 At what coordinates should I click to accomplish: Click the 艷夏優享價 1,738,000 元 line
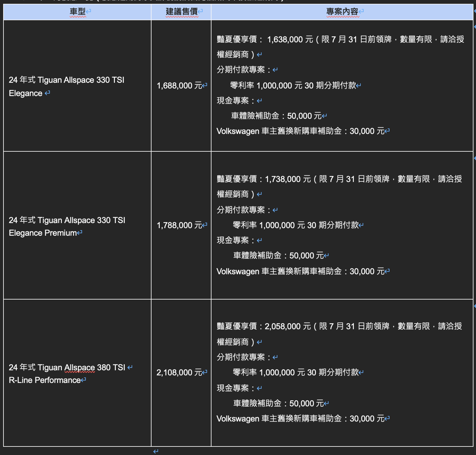pyautogui.click(x=339, y=179)
